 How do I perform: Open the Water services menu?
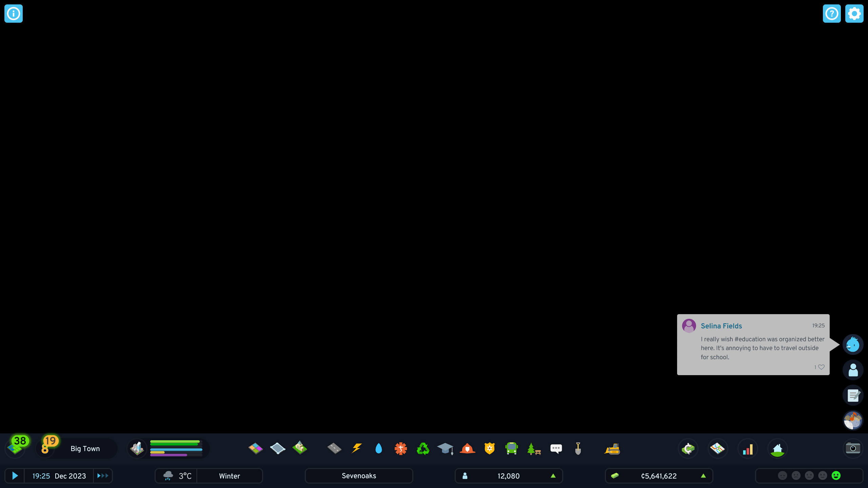point(379,448)
